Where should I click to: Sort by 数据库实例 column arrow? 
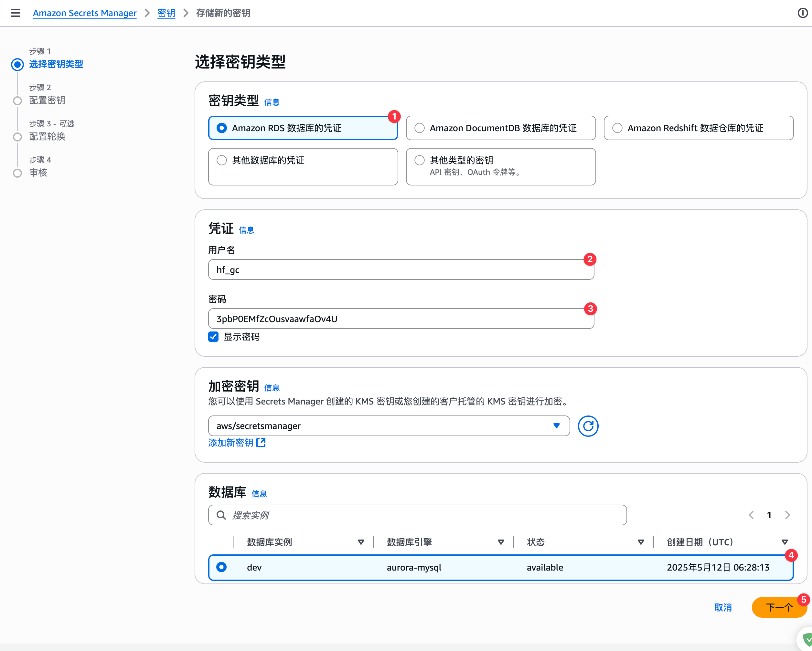[x=360, y=542]
